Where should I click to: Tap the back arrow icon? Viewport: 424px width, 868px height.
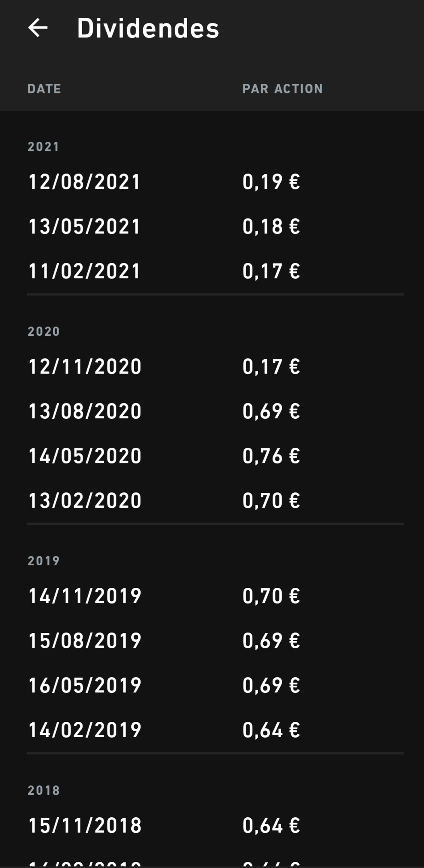coord(38,28)
